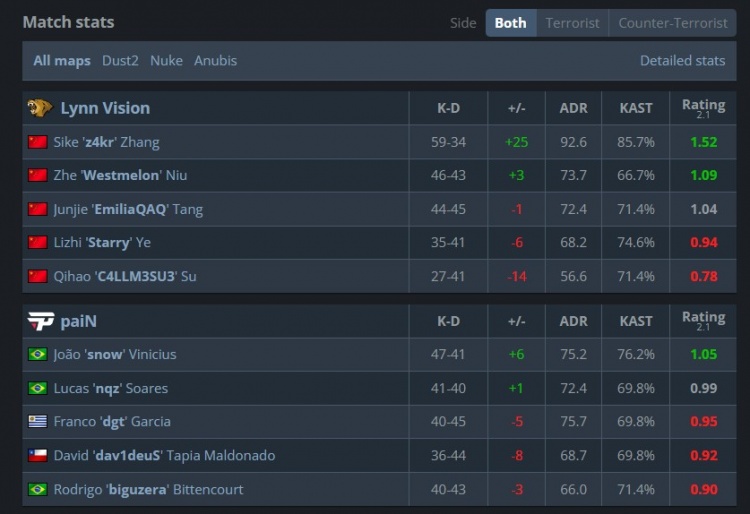The width and height of the screenshot is (750, 514).
Task: Click the Lynn Vision team logo
Action: (x=40, y=108)
